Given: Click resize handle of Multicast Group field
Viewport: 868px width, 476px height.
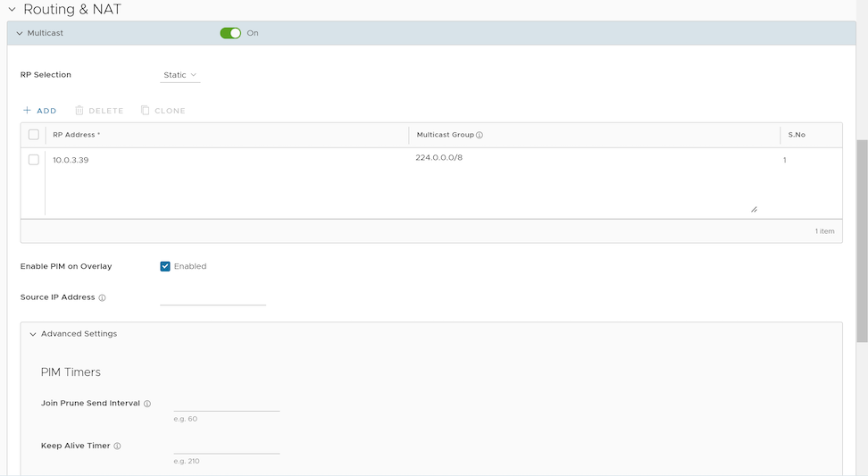Looking at the screenshot, I should (754, 209).
